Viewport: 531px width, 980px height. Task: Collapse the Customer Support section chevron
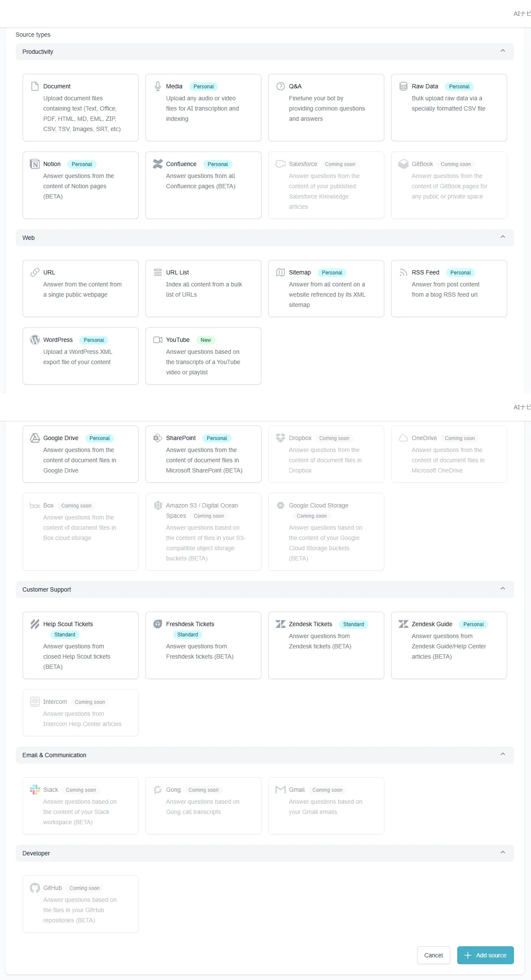(503, 589)
